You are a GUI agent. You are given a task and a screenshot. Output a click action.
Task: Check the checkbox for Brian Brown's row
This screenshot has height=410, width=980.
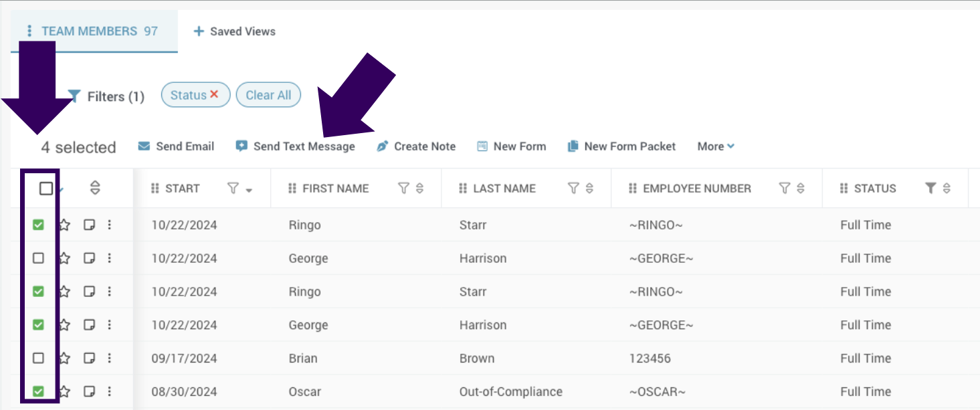[x=38, y=358]
